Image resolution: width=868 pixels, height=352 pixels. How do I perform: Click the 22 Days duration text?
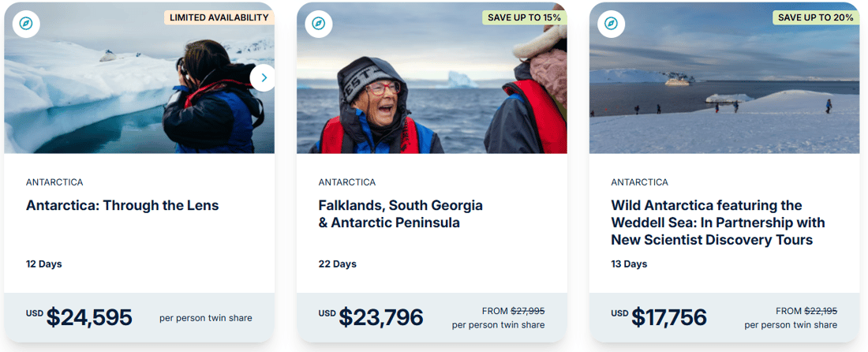337,264
